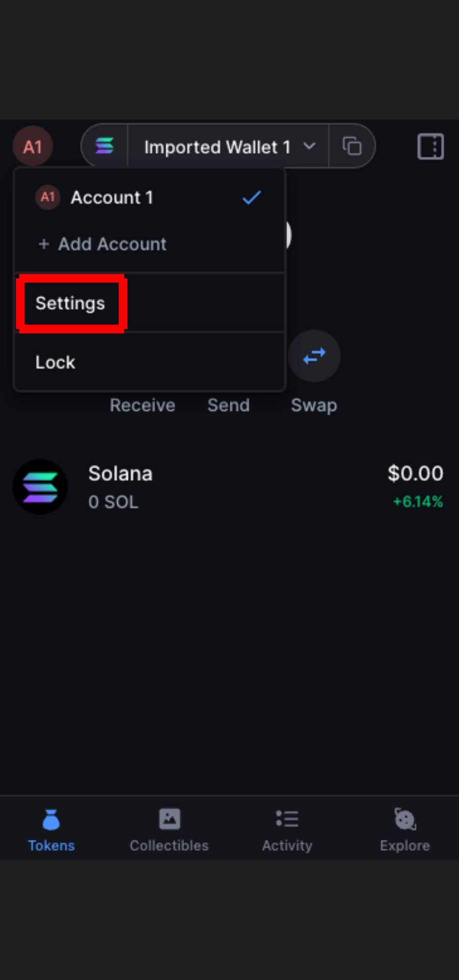Click Add Account option
This screenshot has width=459, height=980.
click(x=102, y=244)
